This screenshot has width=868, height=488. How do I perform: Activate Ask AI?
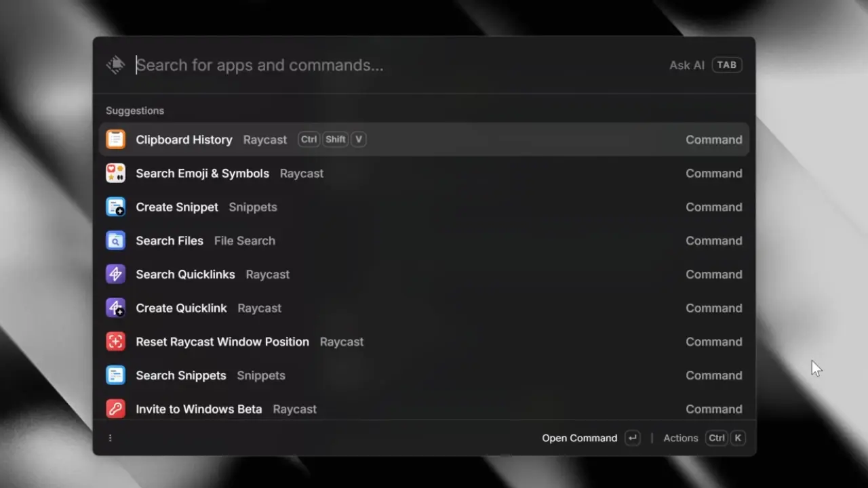686,64
